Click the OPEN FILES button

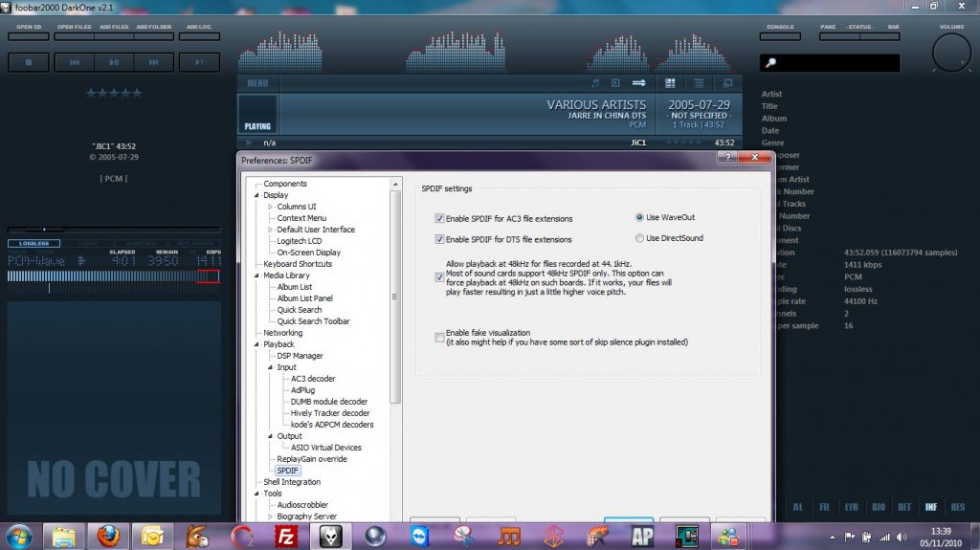coord(75,36)
